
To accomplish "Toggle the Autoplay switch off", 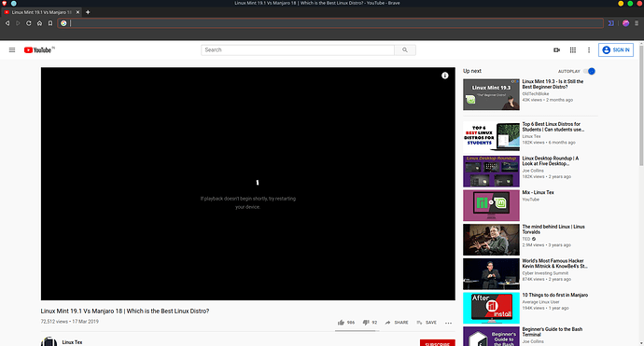I will (589, 72).
